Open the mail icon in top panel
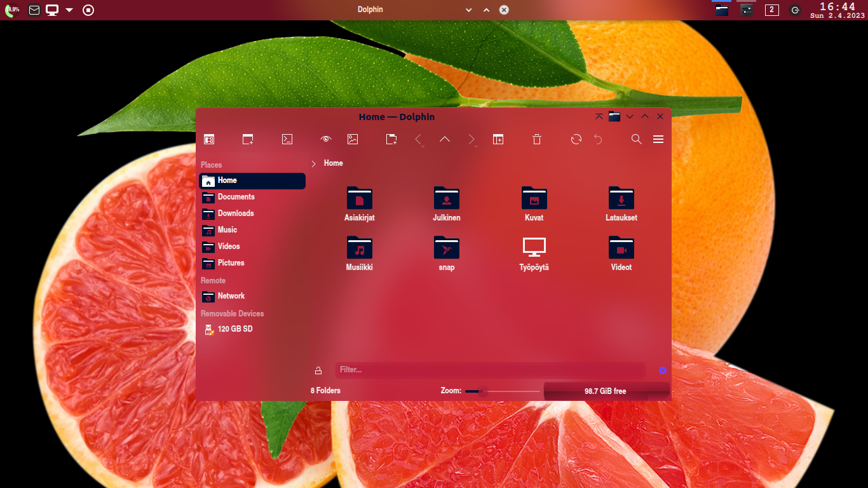 click(34, 10)
